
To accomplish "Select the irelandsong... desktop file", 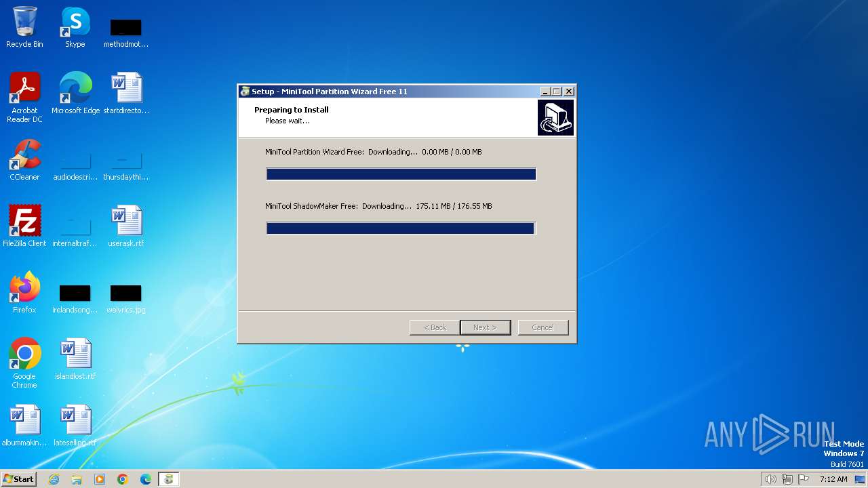I will click(75, 299).
